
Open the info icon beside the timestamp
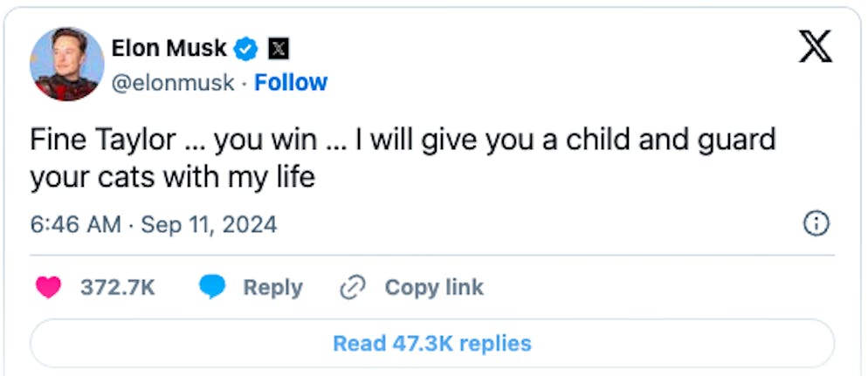coord(815,224)
